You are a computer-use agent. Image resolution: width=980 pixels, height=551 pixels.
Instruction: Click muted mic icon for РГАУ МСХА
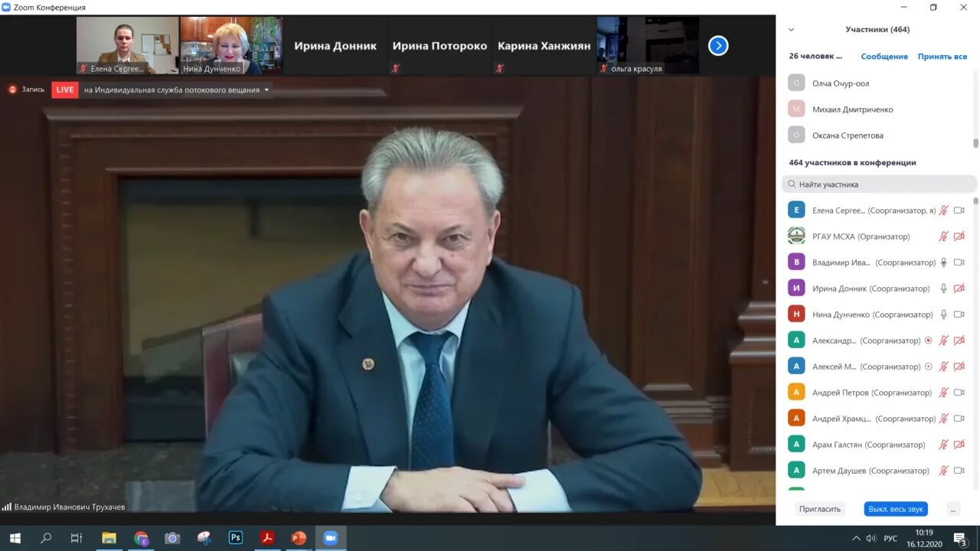click(x=943, y=236)
